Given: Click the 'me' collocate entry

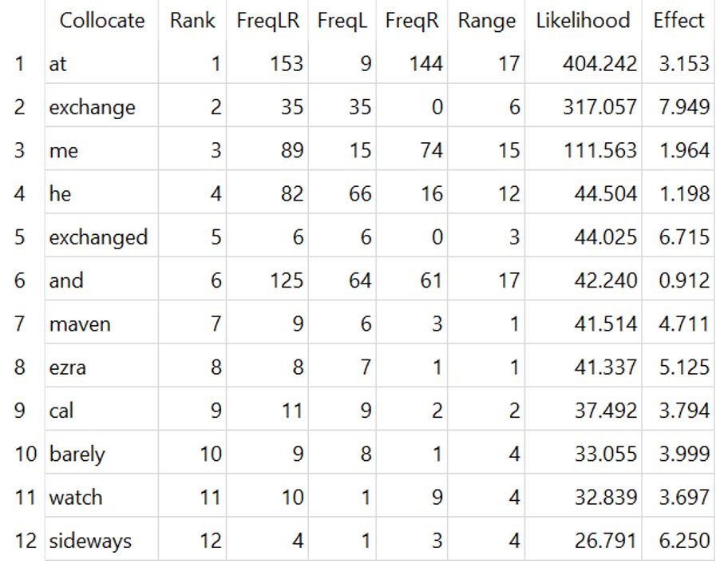Looking at the screenshot, I should click(x=64, y=151).
